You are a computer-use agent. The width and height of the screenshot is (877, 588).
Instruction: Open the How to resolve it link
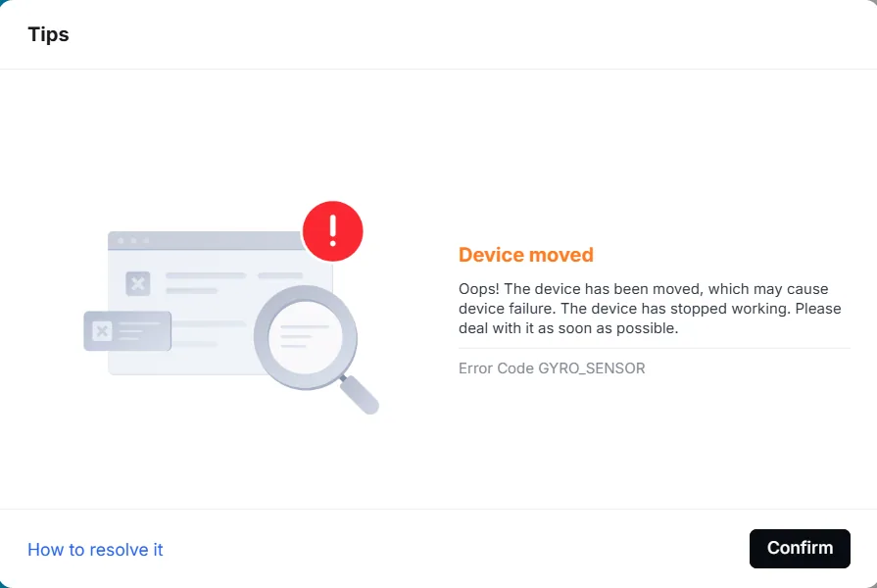pyautogui.click(x=95, y=550)
